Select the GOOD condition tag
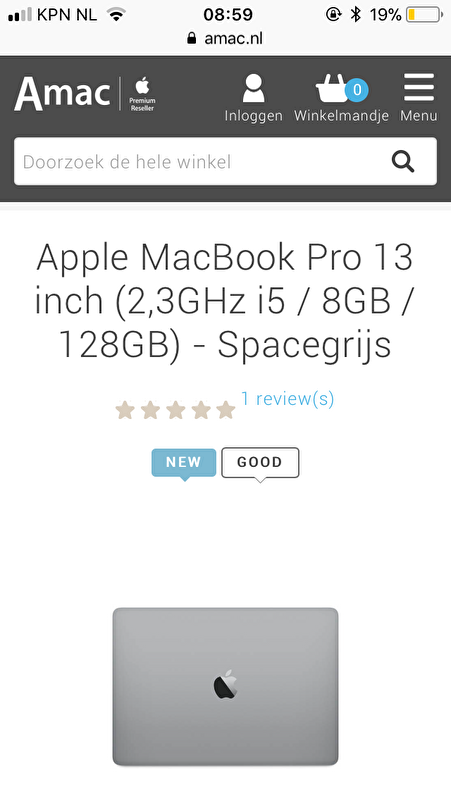 [x=260, y=462]
